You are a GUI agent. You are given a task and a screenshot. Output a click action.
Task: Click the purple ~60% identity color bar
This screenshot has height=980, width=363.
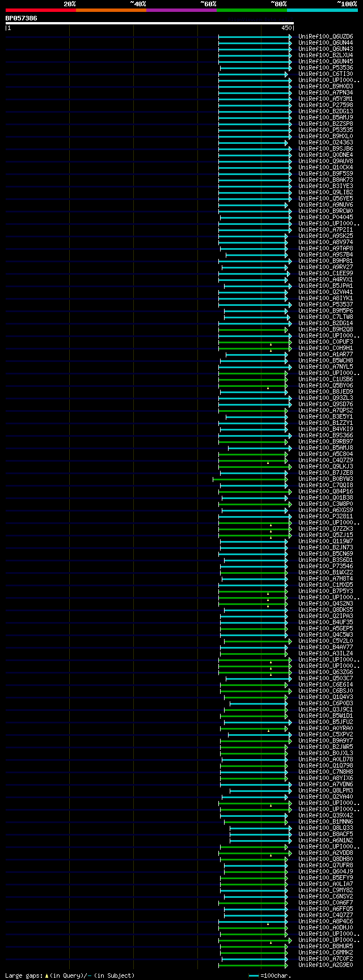point(181,10)
